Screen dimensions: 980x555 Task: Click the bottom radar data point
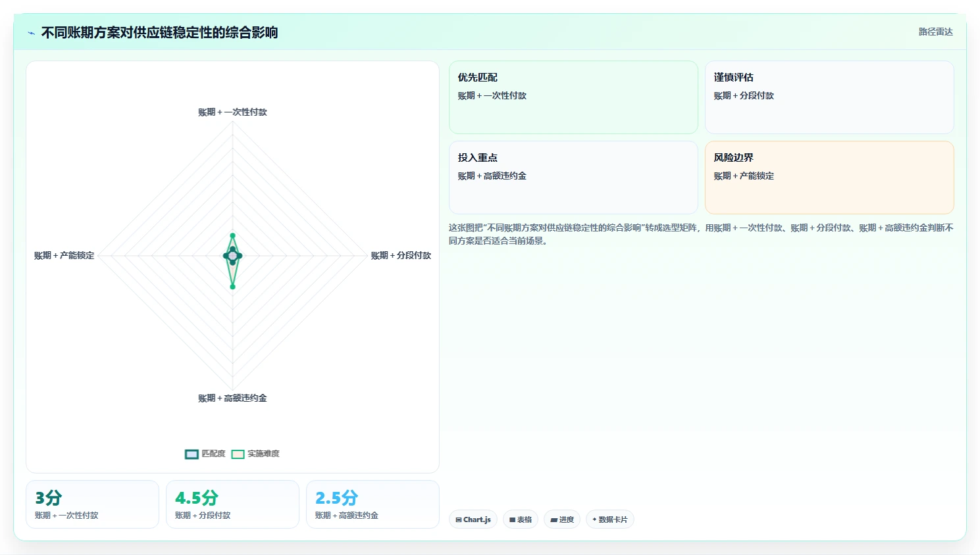click(x=232, y=287)
